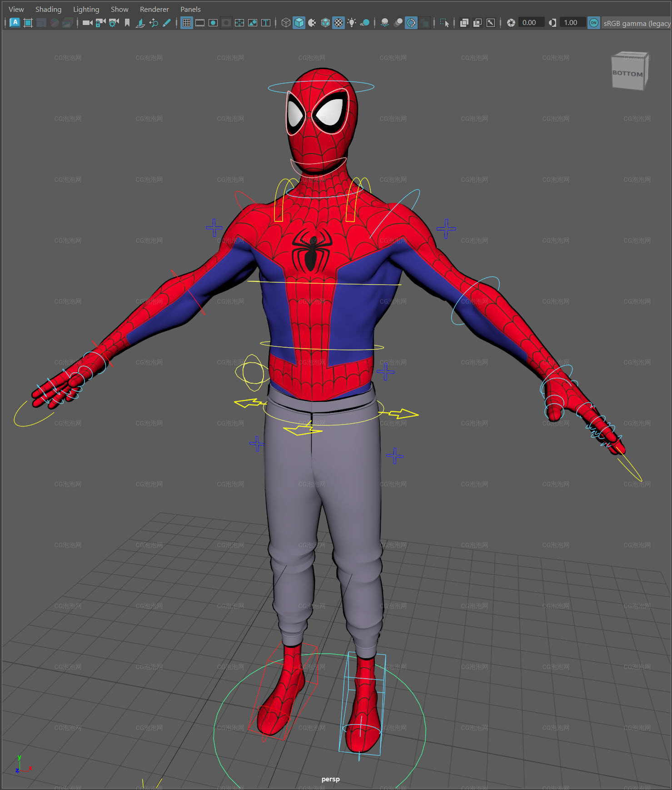Click the Image Plane icon
This screenshot has width=672, height=790.
pyautogui.click(x=140, y=23)
